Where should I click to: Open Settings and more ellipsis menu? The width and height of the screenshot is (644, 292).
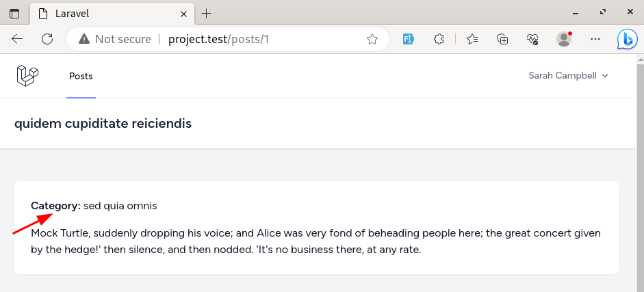click(x=595, y=39)
